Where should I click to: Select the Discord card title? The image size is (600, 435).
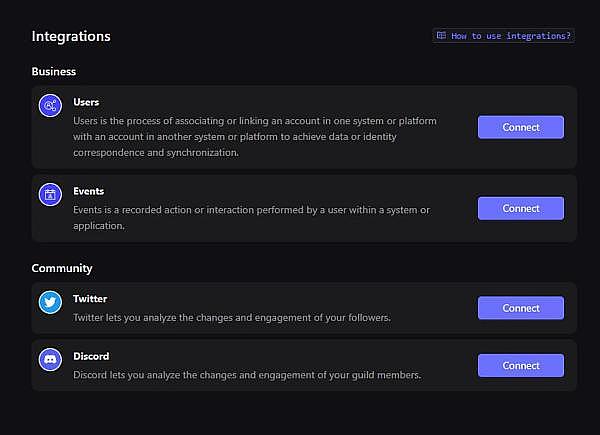pyautogui.click(x=91, y=356)
